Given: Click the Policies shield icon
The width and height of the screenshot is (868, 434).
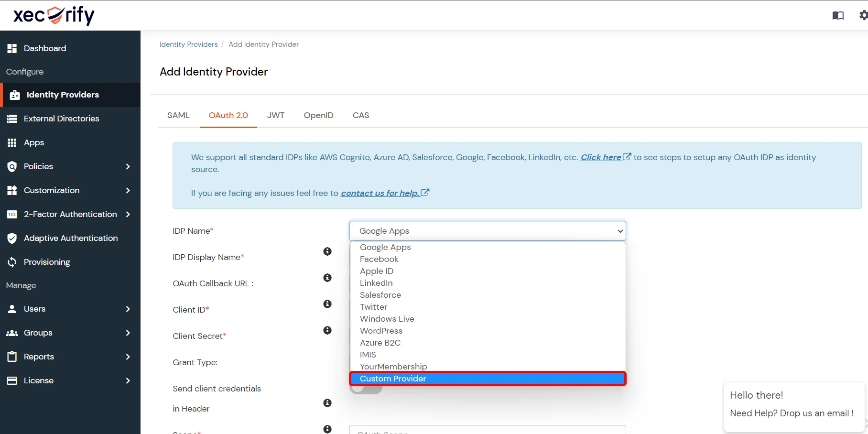Looking at the screenshot, I should pyautogui.click(x=12, y=166).
